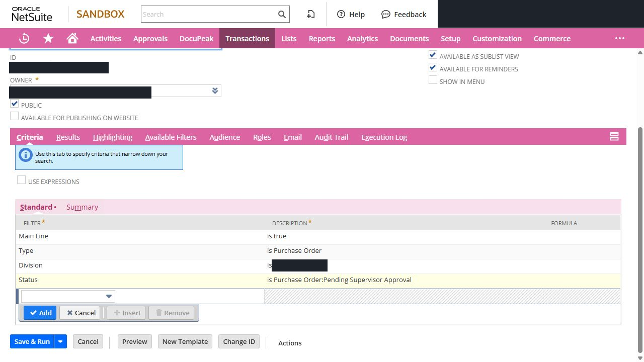Click the global Search field
This screenshot has width=644, height=362.
tap(209, 14)
